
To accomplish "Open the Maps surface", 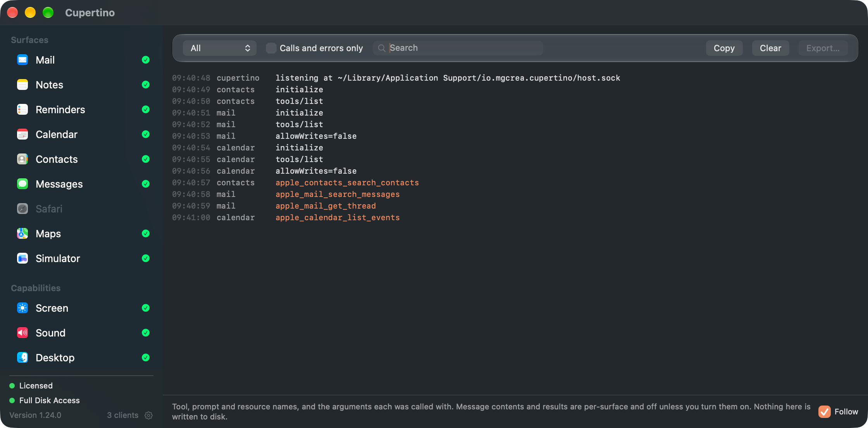I will [81, 234].
